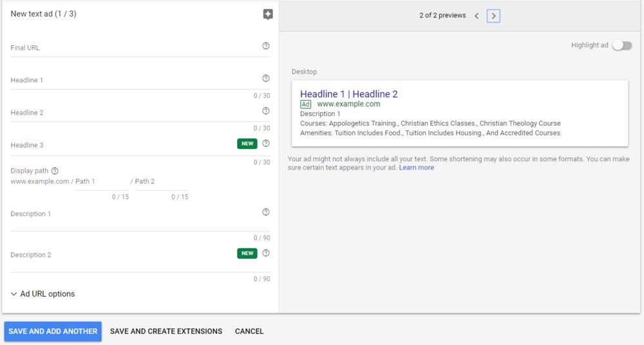
Task: Focus the Headline 1 input field
Action: pyautogui.click(x=135, y=80)
